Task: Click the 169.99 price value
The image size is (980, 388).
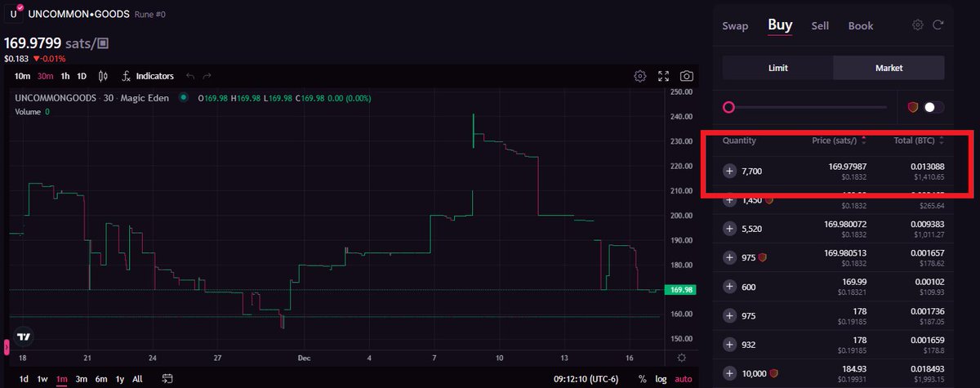Action: tap(853, 282)
